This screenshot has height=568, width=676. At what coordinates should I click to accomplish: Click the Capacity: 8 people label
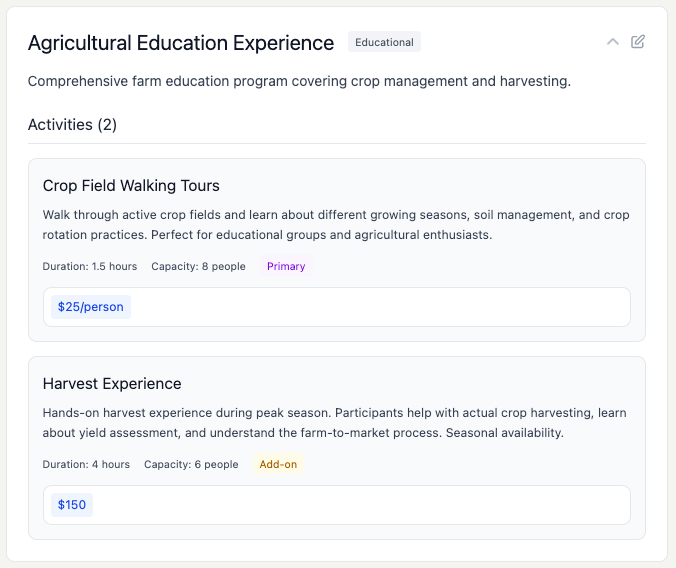(x=198, y=267)
